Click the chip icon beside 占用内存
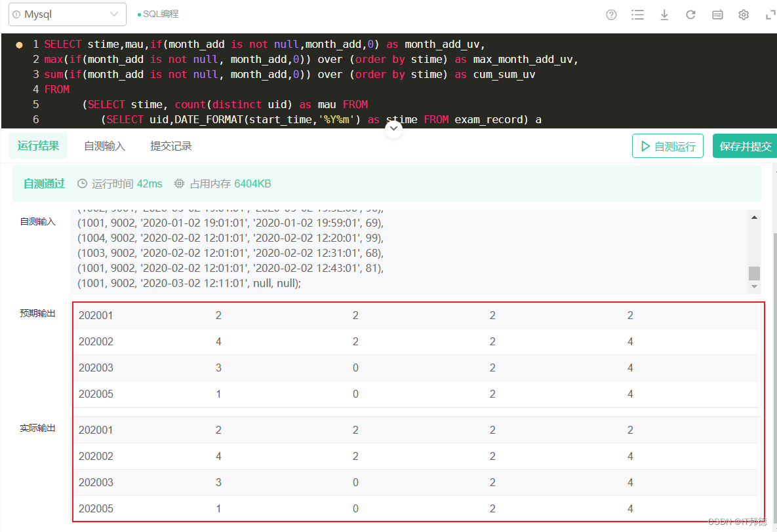 180,183
